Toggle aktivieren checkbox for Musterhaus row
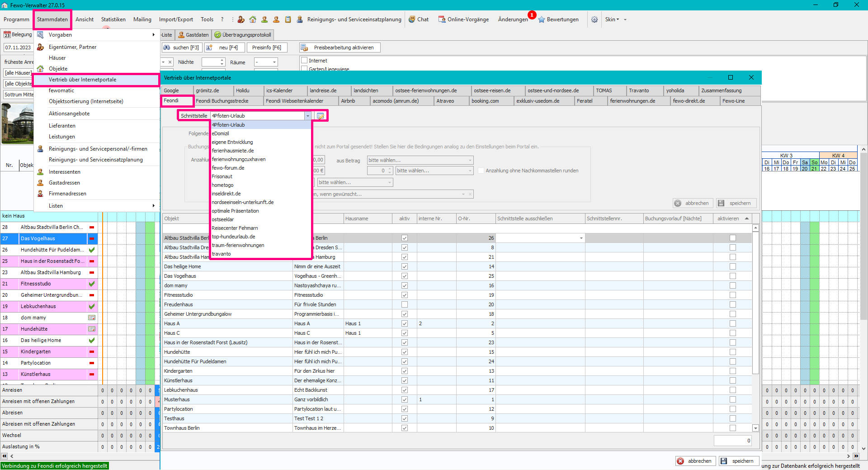This screenshot has height=470, width=868. tap(733, 399)
